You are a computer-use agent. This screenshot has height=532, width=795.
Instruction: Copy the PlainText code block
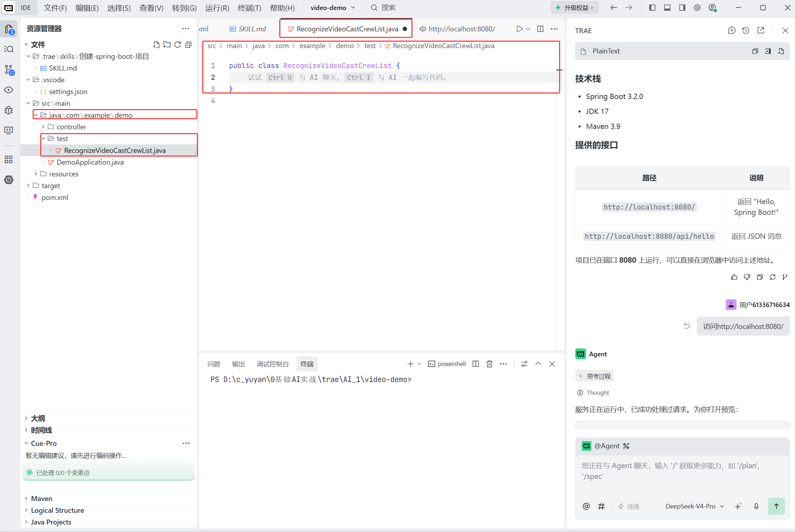coord(755,51)
